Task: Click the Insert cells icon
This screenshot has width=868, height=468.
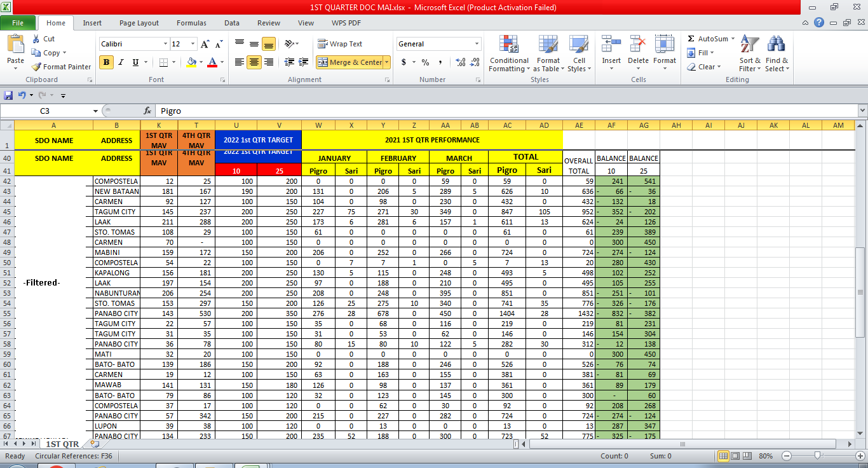Action: 611,45
